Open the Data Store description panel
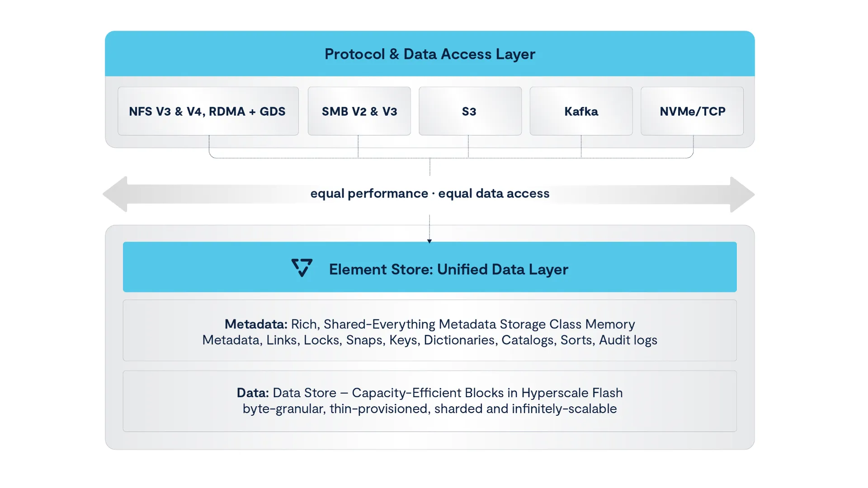Screen dimensions: 868x488 click(x=430, y=401)
